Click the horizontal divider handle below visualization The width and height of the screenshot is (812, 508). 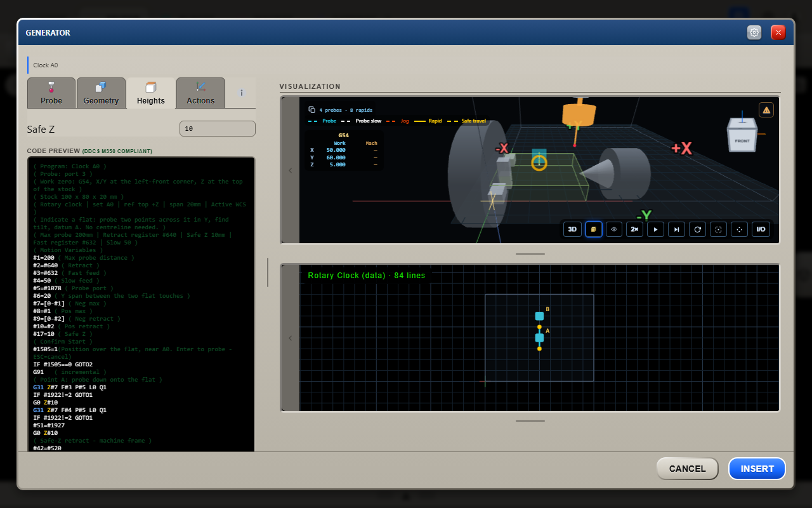(x=530, y=254)
